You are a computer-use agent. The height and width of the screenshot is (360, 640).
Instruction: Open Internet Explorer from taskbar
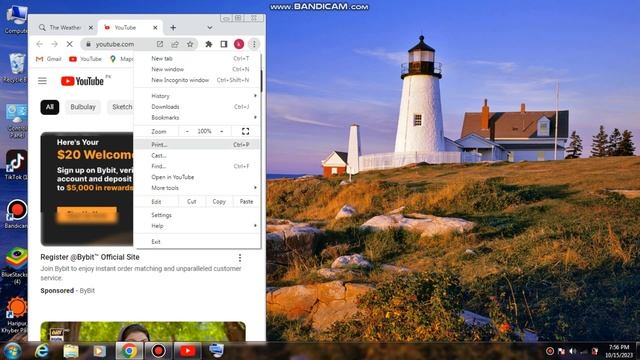(42, 351)
